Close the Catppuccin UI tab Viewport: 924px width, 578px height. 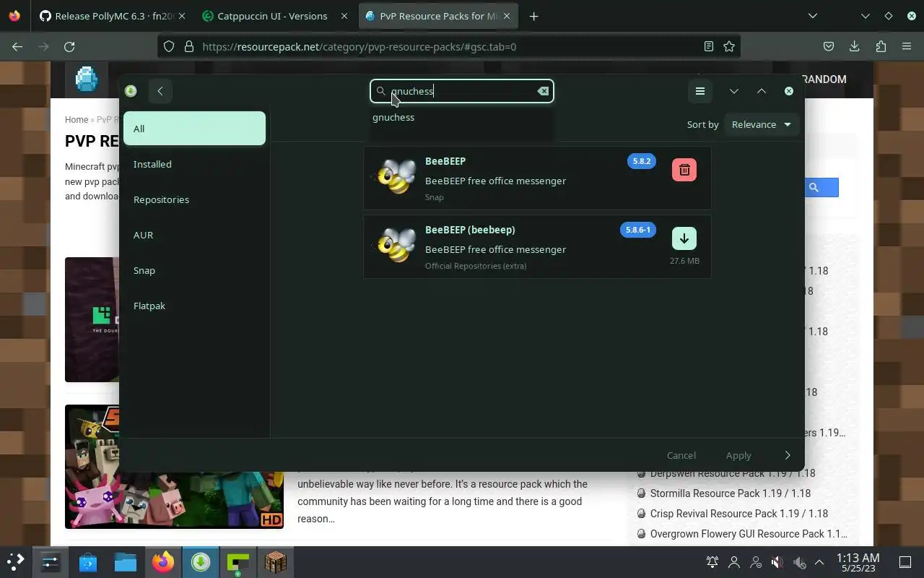point(343,16)
